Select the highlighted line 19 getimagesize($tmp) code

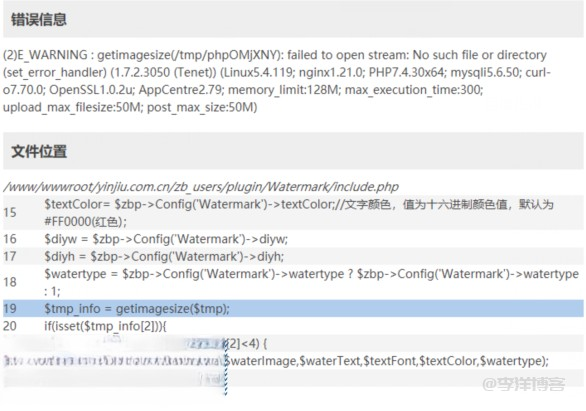(x=137, y=309)
